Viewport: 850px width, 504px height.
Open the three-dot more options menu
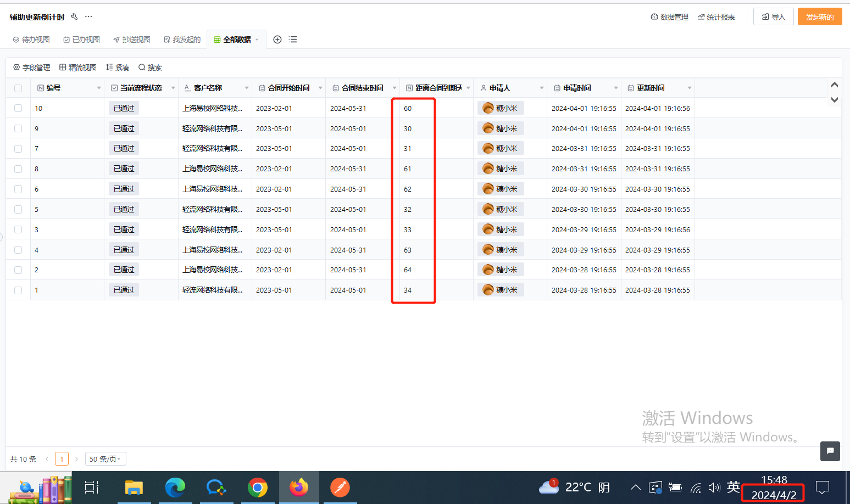[88, 16]
